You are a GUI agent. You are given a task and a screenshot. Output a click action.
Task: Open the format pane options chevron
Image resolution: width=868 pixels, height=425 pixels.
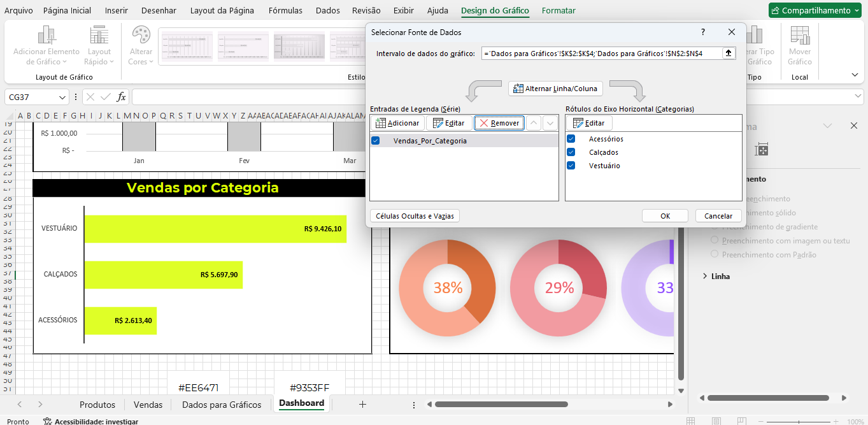pos(827,126)
